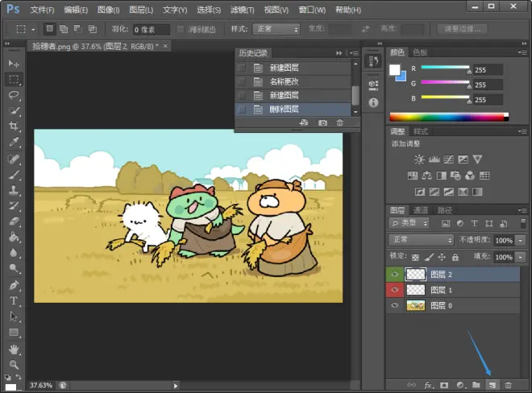Switch to the 色板 swatches tab
The width and height of the screenshot is (532, 393).
point(420,52)
